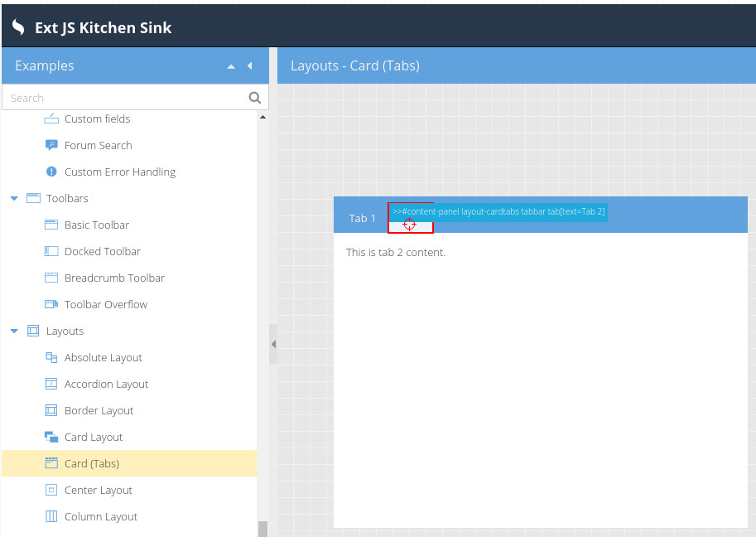Click the Basic Toolbar item icon
This screenshot has width=756, height=537.
pos(51,225)
